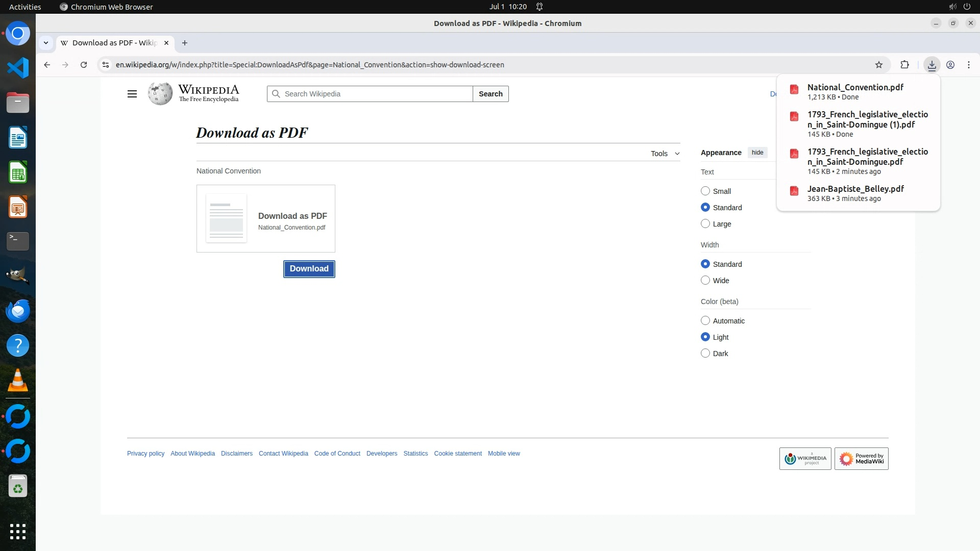Open the Chromium three-dot menu
980x551 pixels.
click(968, 65)
